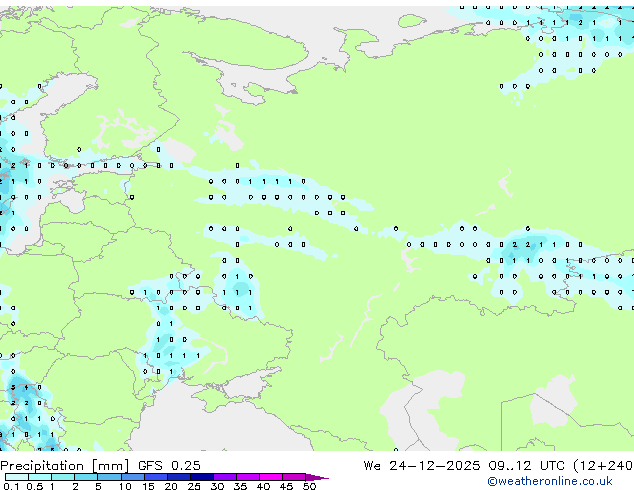Click the 2–5 mm legend color swatch
Image resolution: width=634 pixels, height=490 pixels.
point(86,477)
